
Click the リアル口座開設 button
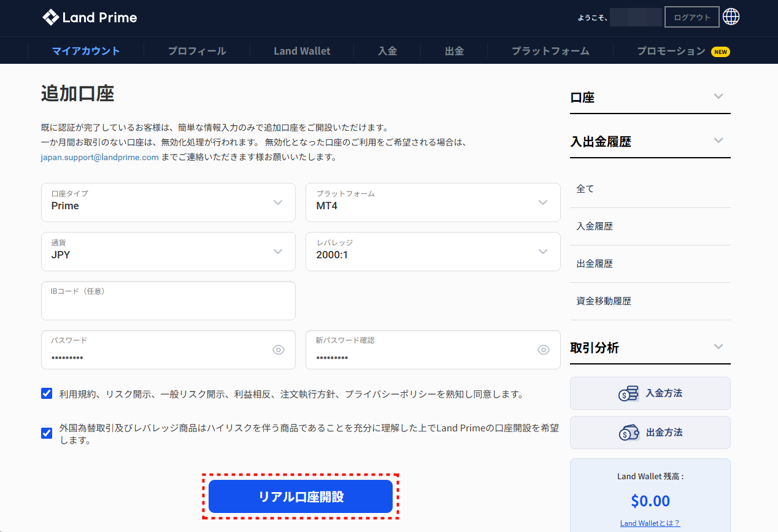(301, 496)
